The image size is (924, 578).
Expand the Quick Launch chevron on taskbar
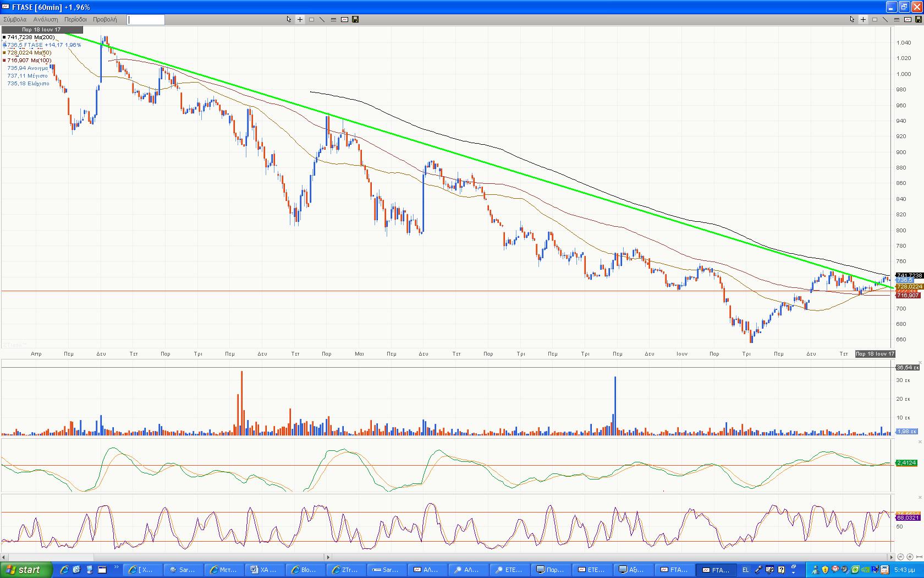click(x=117, y=567)
